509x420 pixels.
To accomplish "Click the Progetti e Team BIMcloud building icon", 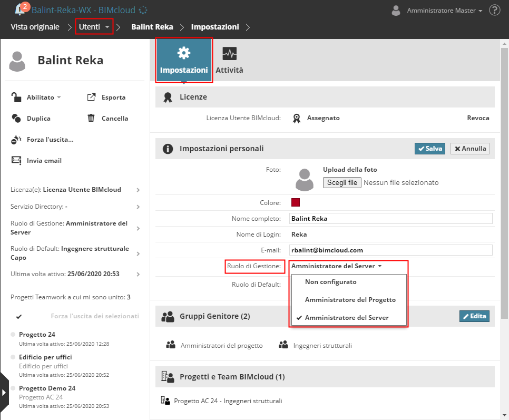I will (x=168, y=377).
